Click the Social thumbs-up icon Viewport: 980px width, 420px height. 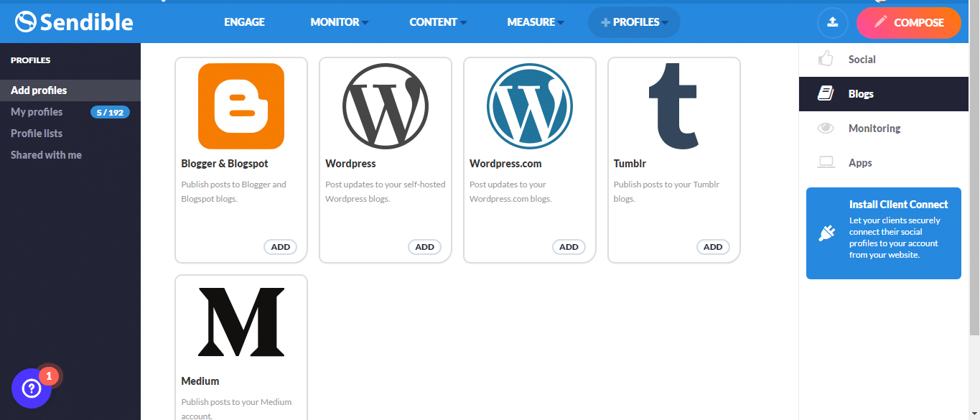(826, 59)
